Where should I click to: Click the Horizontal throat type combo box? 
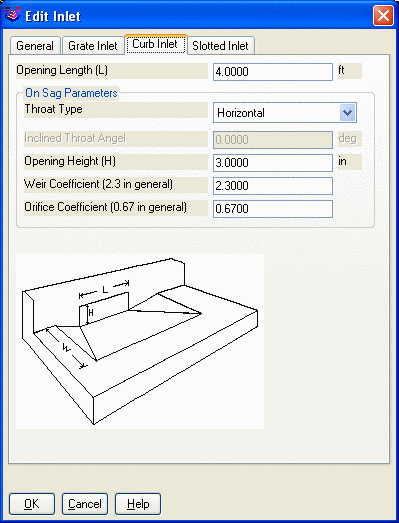click(x=285, y=113)
